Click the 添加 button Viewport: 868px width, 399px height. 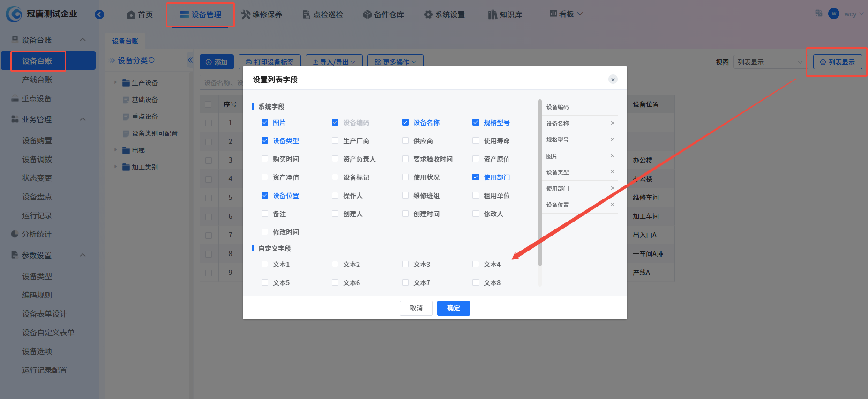pos(217,62)
